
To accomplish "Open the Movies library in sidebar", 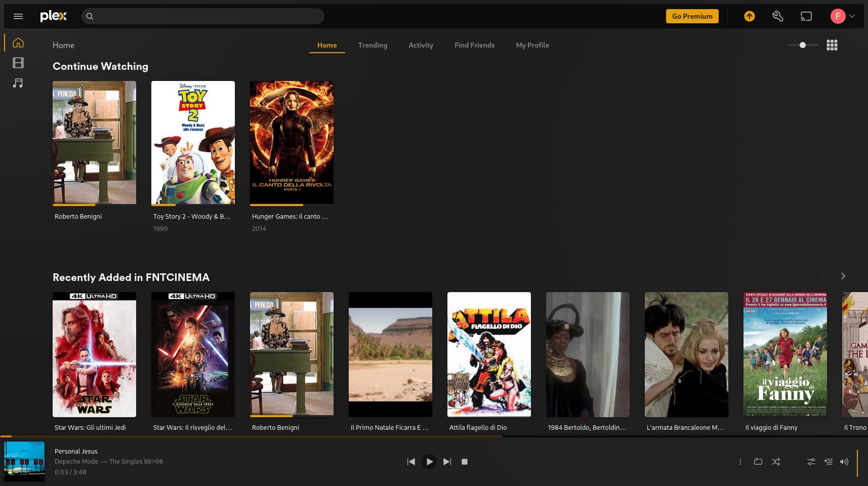I will click(x=18, y=63).
